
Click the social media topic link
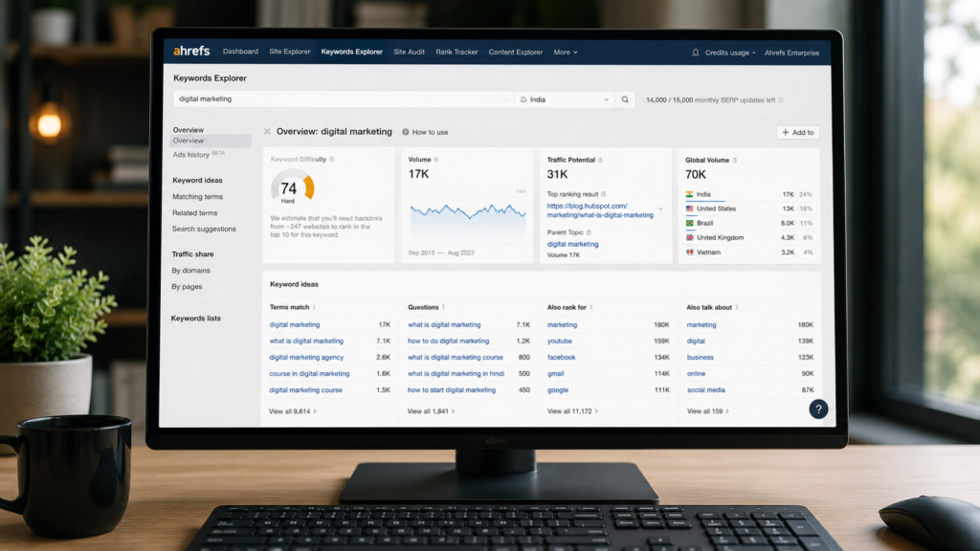pos(706,390)
